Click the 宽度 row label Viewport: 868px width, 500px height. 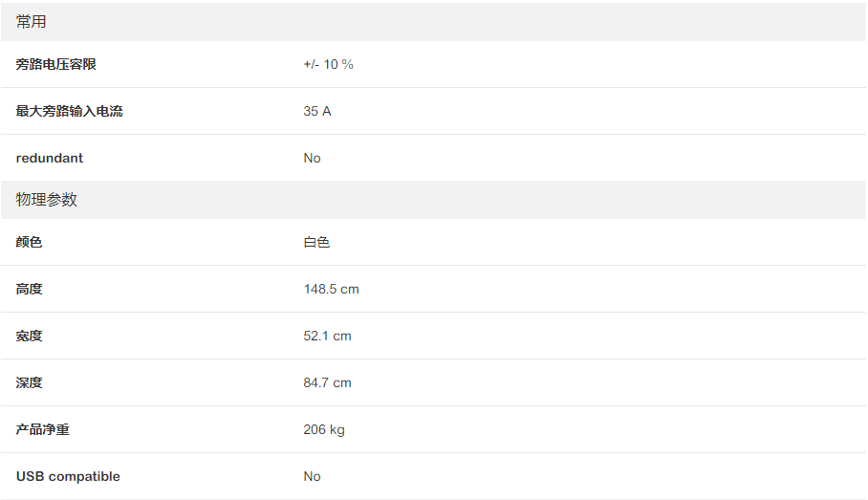(x=30, y=336)
